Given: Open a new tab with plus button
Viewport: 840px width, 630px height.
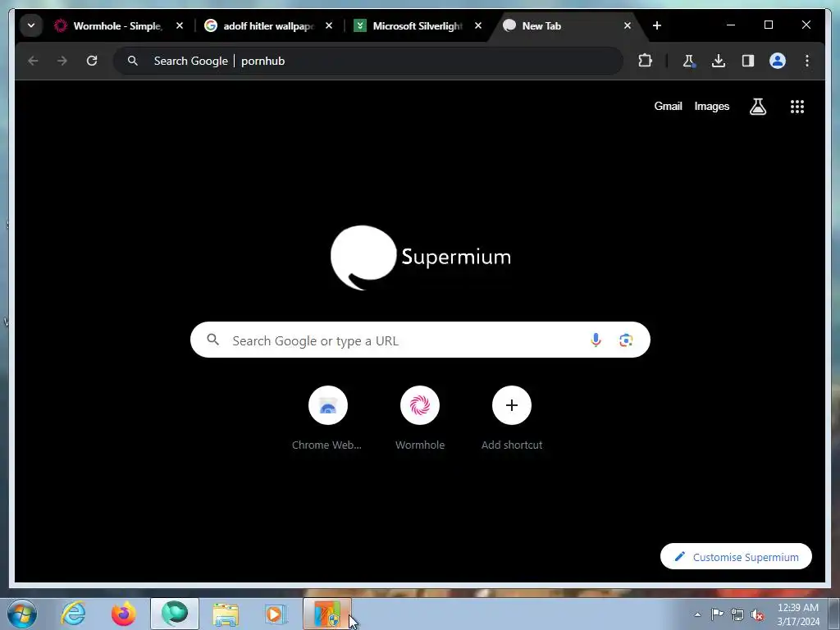Looking at the screenshot, I should click(x=657, y=25).
